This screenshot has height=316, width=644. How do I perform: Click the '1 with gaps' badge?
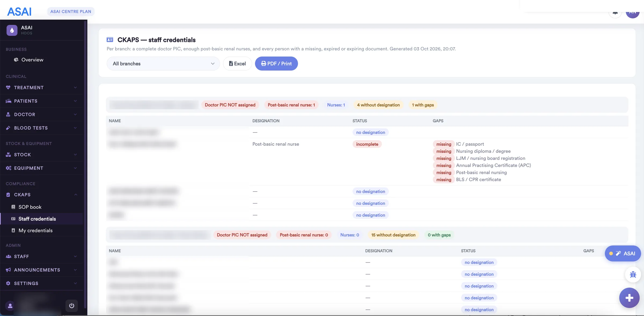click(423, 105)
